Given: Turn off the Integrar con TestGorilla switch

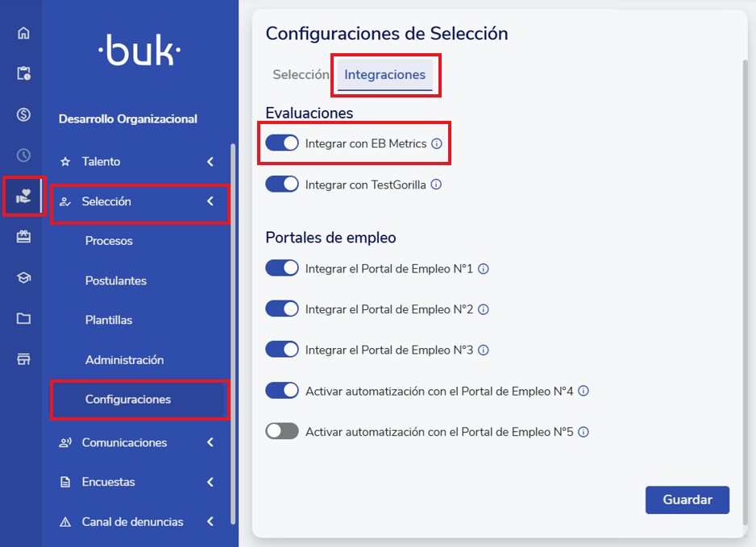Looking at the screenshot, I should (282, 184).
